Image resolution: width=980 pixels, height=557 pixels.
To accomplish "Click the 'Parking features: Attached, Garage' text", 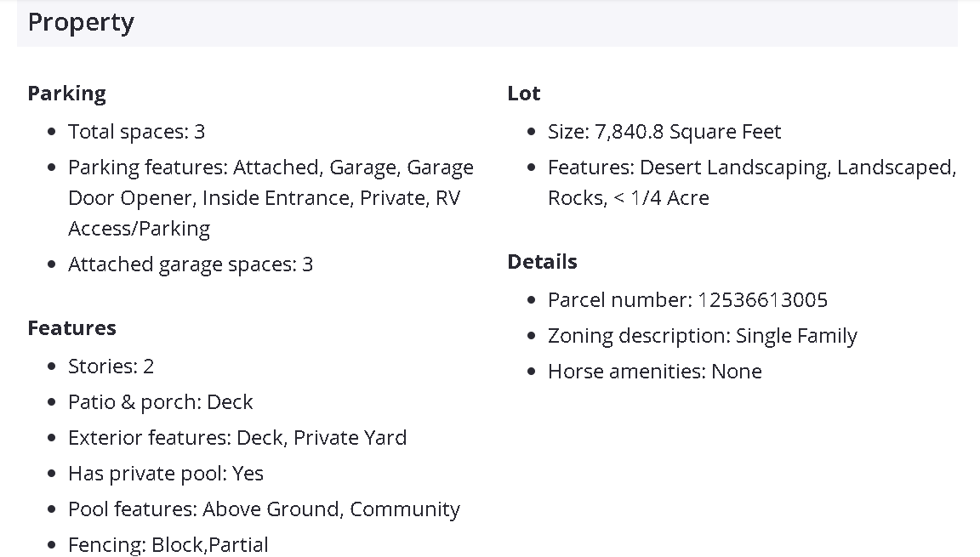I will pyautogui.click(x=271, y=168).
